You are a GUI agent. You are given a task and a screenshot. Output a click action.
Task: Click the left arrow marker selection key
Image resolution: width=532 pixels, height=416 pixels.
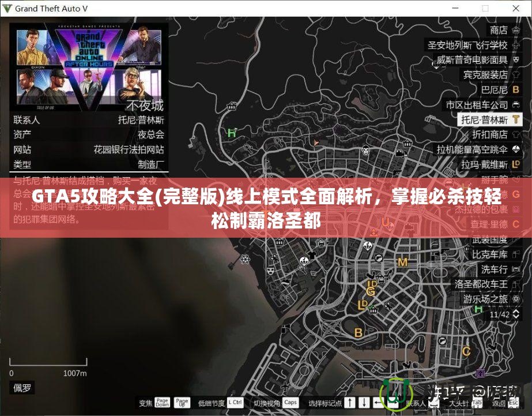click(378, 403)
